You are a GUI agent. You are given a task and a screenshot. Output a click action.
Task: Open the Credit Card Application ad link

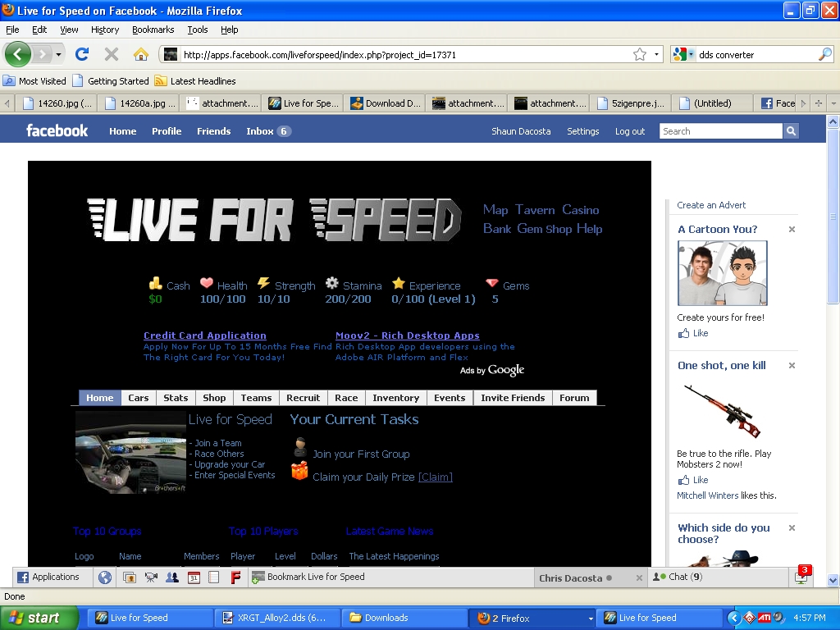204,336
